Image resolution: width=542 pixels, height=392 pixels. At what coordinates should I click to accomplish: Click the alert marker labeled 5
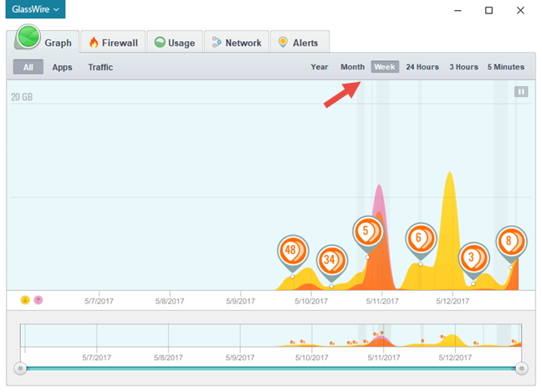point(368,232)
